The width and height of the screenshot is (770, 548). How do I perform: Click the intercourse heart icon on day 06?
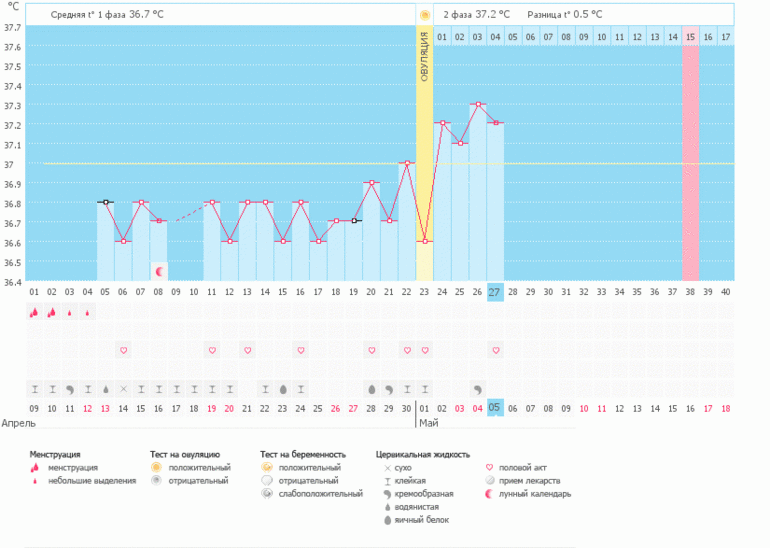123,350
